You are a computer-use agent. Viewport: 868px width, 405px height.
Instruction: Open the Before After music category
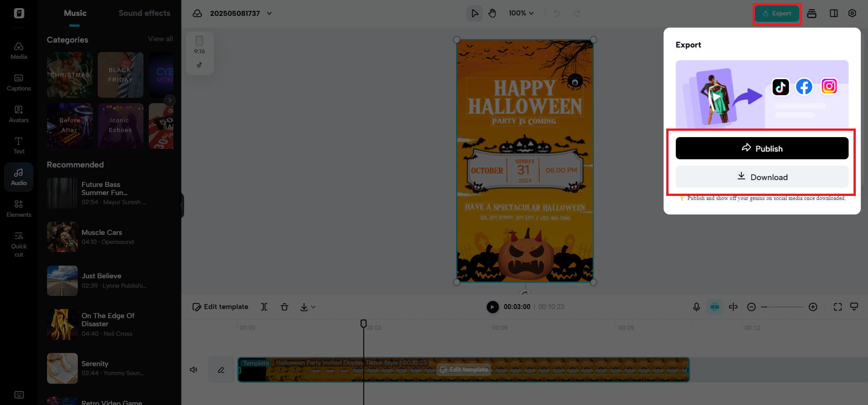pos(70,126)
